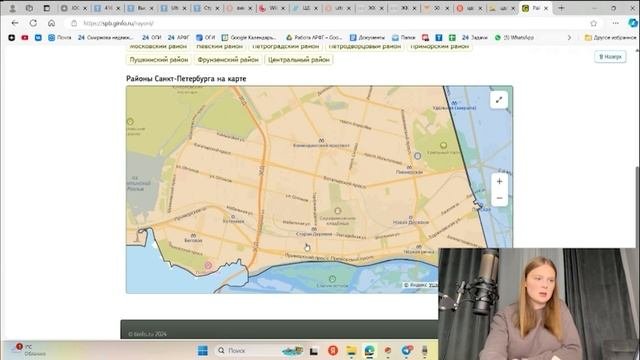Click the browser address bar

tap(327, 23)
